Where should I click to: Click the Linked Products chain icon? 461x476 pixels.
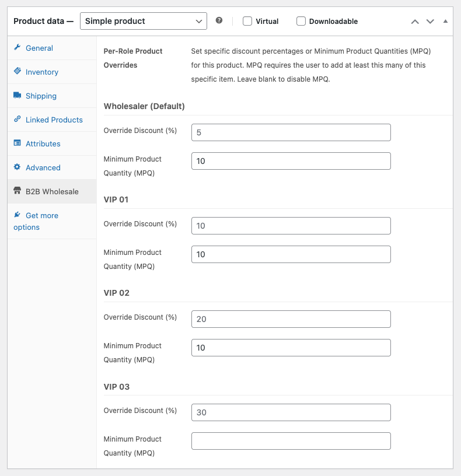18,120
